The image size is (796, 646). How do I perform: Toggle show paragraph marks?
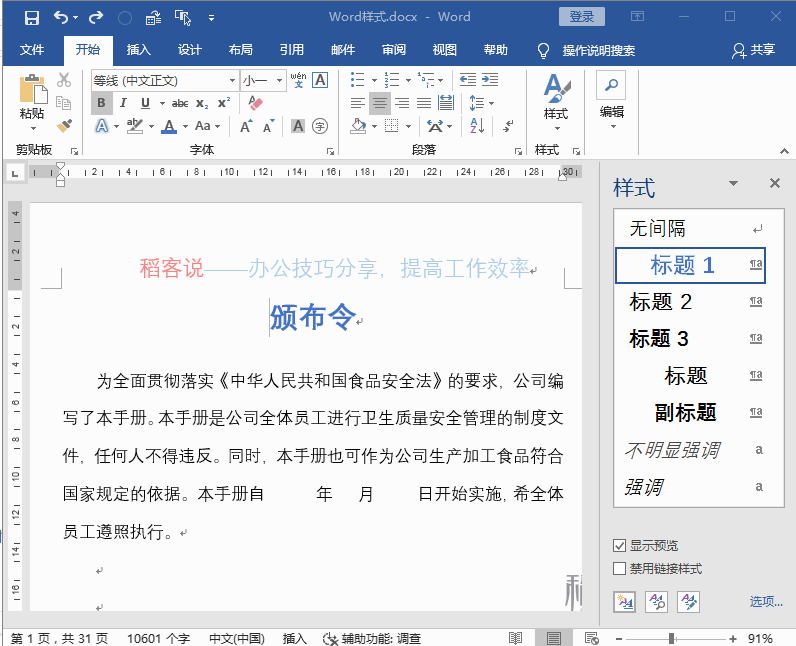click(508, 126)
